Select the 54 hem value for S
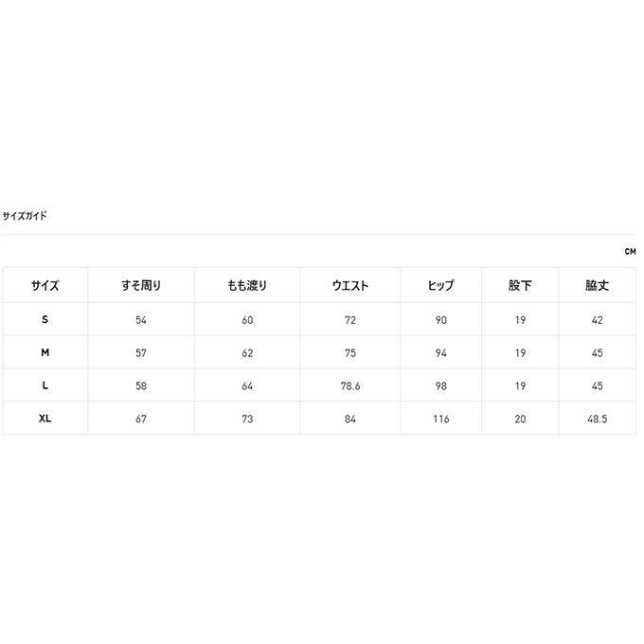 (141, 320)
